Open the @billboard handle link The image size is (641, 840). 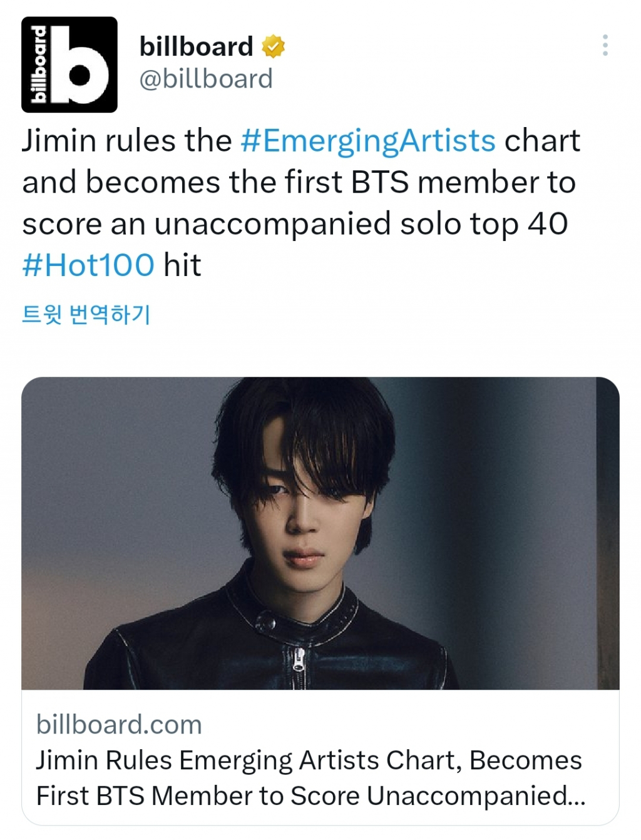point(206,79)
